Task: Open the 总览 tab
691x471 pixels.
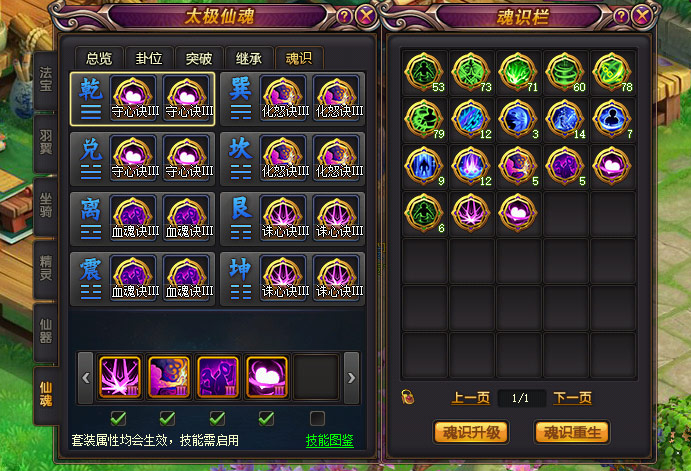Action: tap(99, 58)
